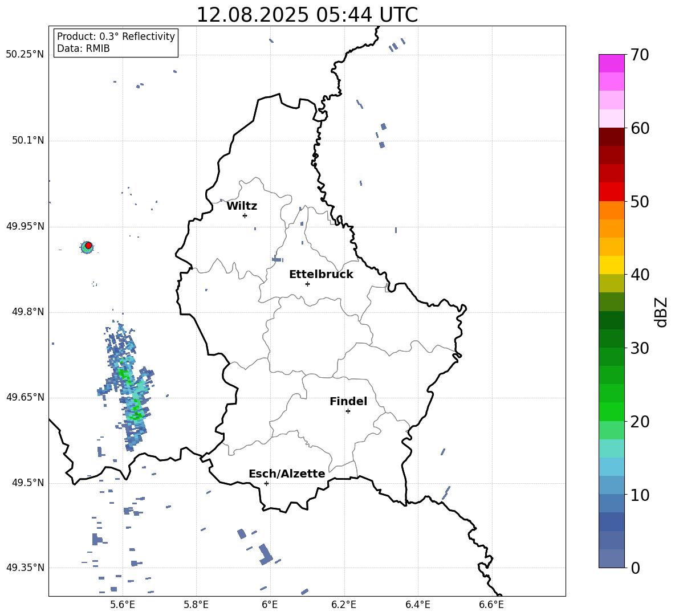
Task: Pick the bright red colorbar swatch above 50
Action: tap(611, 192)
